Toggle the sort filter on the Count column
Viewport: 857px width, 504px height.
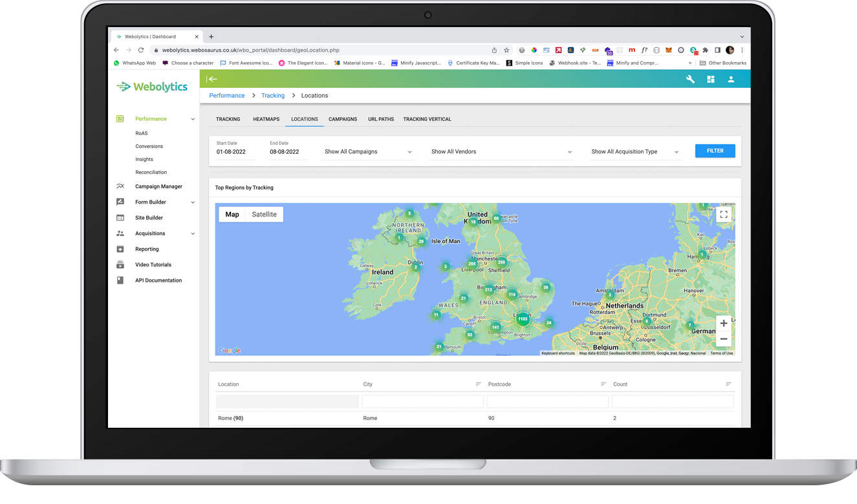(x=727, y=384)
